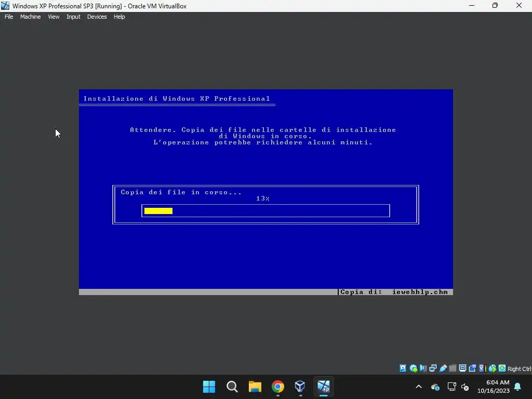Click 'Copia di: iewebhlp.chm' status text
This screenshot has height=399, width=532.
point(394,292)
